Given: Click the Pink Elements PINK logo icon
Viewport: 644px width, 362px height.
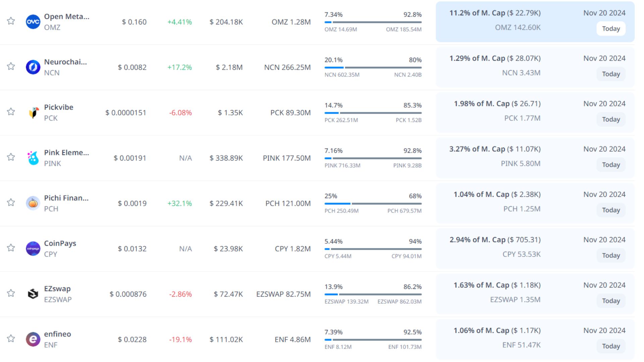Looking at the screenshot, I should 33,158.
